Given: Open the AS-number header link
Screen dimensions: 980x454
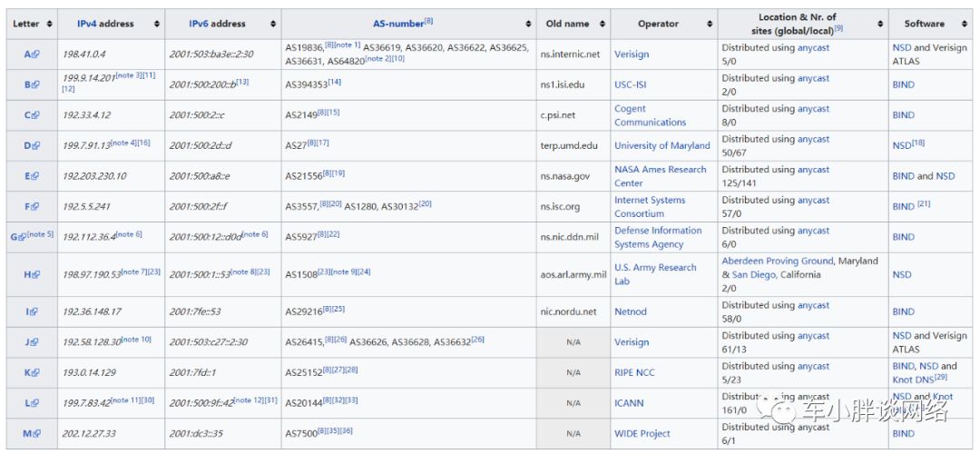Looking at the screenshot, I should (398, 24).
